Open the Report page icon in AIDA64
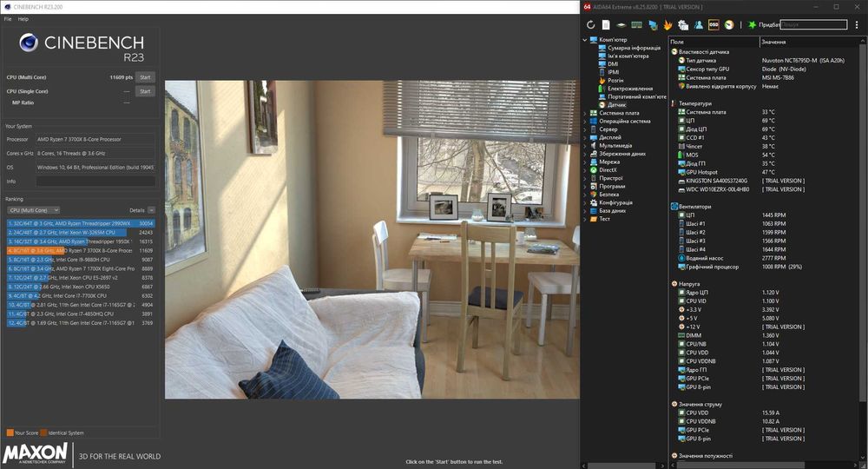This screenshot has width=868, height=469. tap(606, 25)
